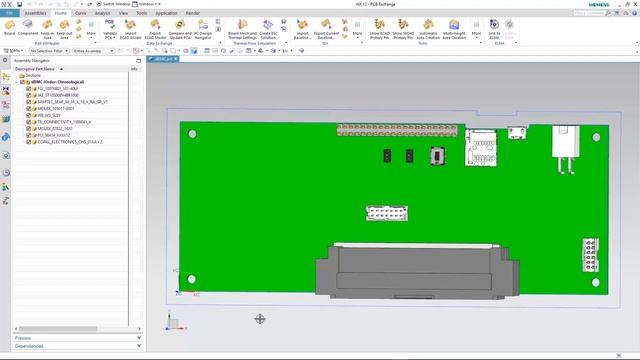Show MCAD Primary Pin

pyautogui.click(x=403, y=29)
